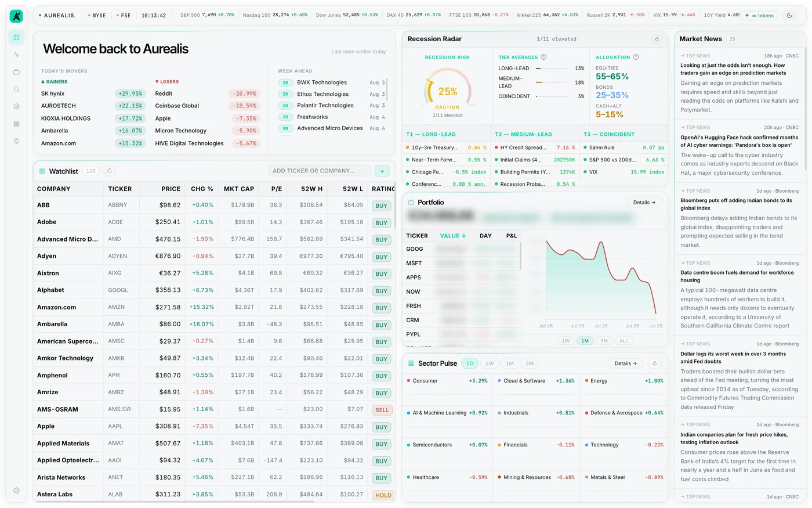Viewport: 812px width, 508px height.
Task: Open the layers stack icon in the sidebar
Action: coord(16,106)
